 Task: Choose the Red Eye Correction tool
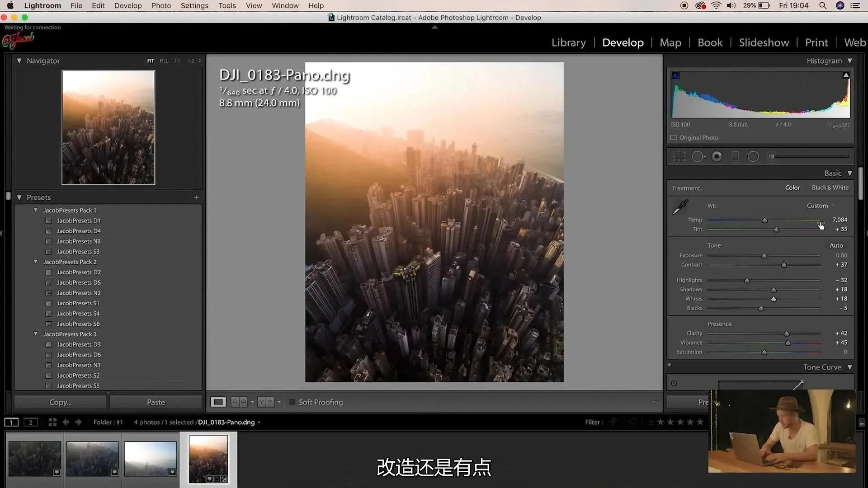pos(717,157)
